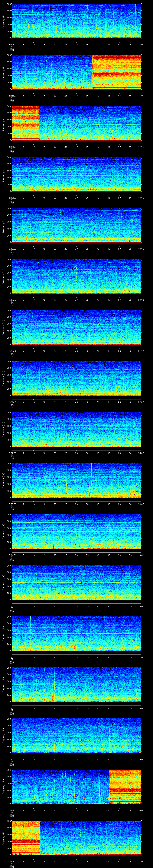Click the '24:00' end time label
The image size is (153, 868).
(141, 504)
